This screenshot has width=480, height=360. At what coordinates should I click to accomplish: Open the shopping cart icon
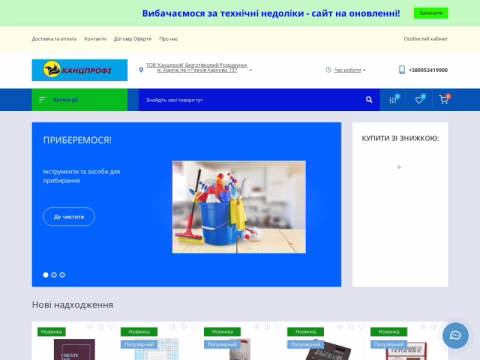click(x=444, y=100)
